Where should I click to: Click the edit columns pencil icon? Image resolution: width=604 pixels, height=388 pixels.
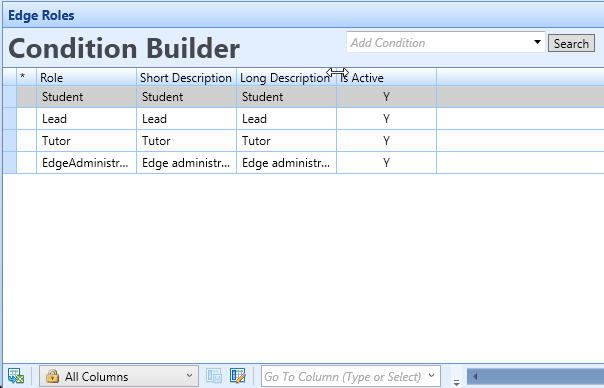238,376
